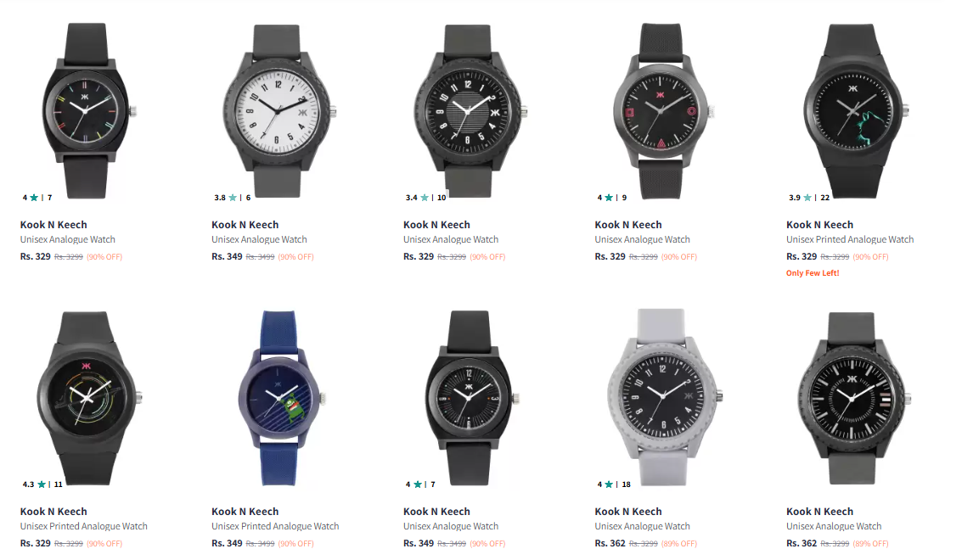
Task: Click the 4 star rating with 9 reviews
Action: coord(611,198)
